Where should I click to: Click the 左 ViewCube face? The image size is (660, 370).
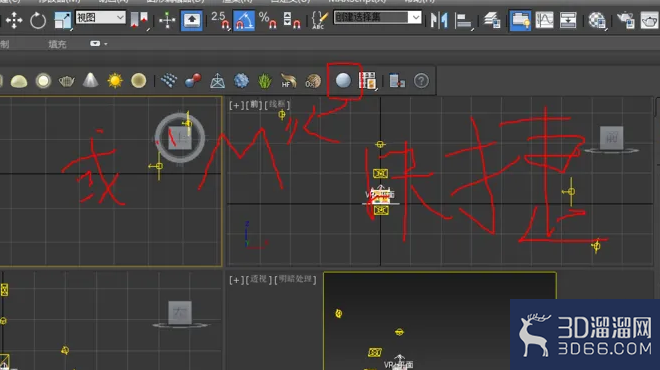pos(180,312)
